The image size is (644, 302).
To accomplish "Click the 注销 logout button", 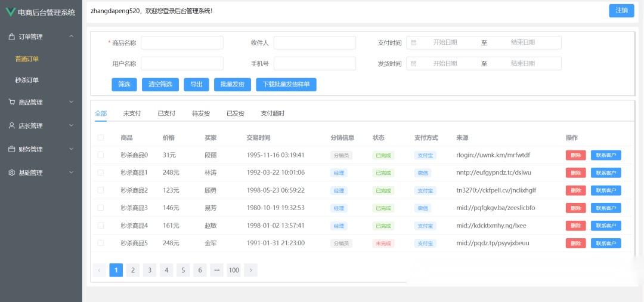I will coord(621,11).
